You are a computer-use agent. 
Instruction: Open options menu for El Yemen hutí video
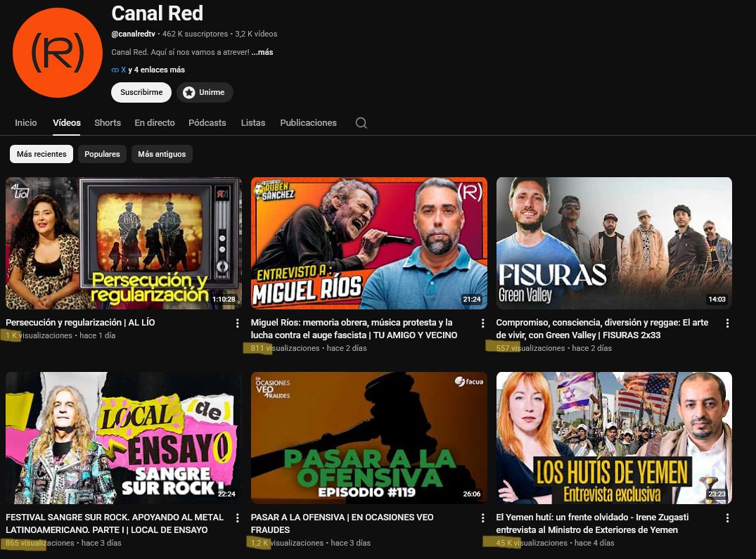[728, 518]
